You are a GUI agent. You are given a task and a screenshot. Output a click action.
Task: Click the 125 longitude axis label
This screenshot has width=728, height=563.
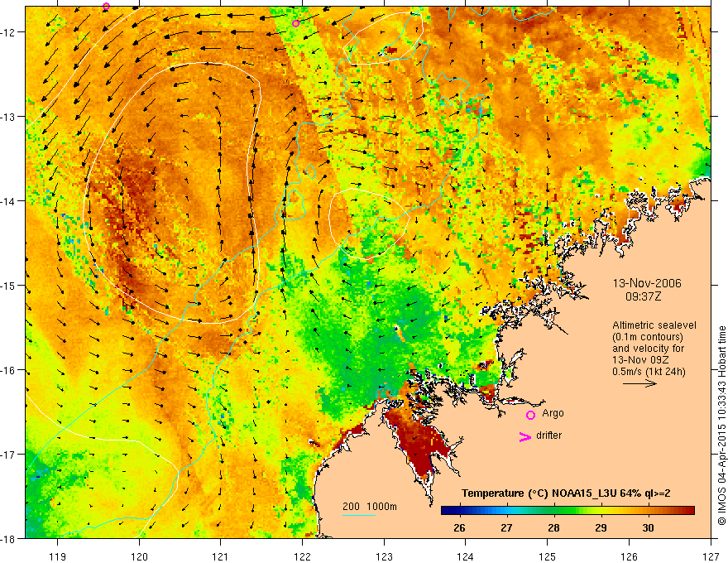[548, 556]
